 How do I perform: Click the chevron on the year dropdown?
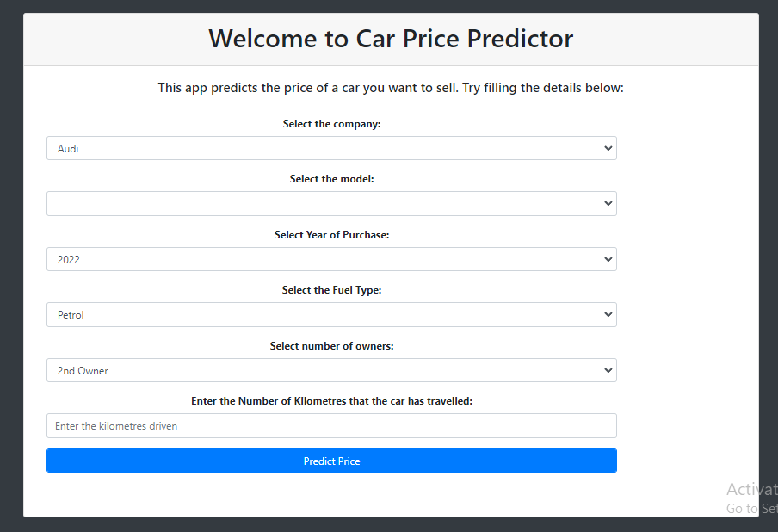click(x=608, y=258)
